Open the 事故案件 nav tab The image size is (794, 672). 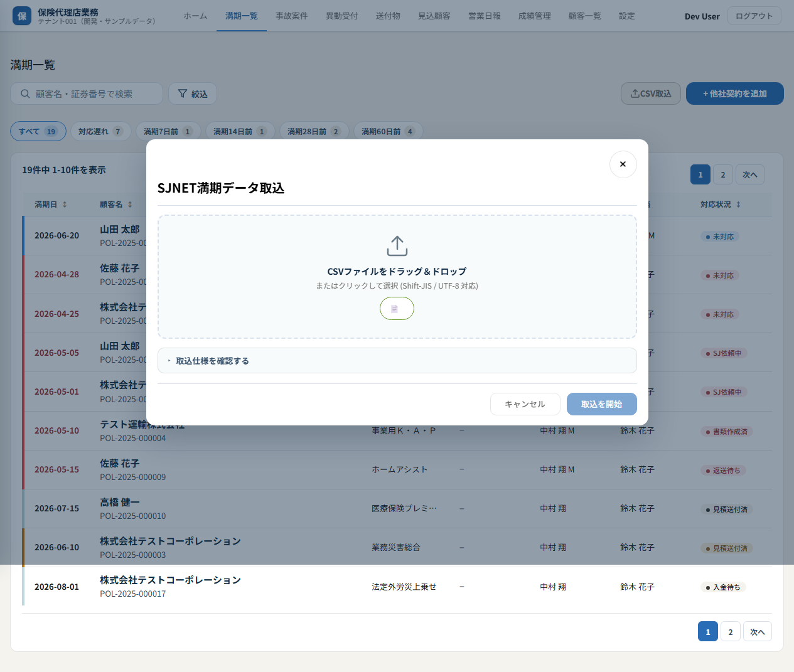(292, 16)
